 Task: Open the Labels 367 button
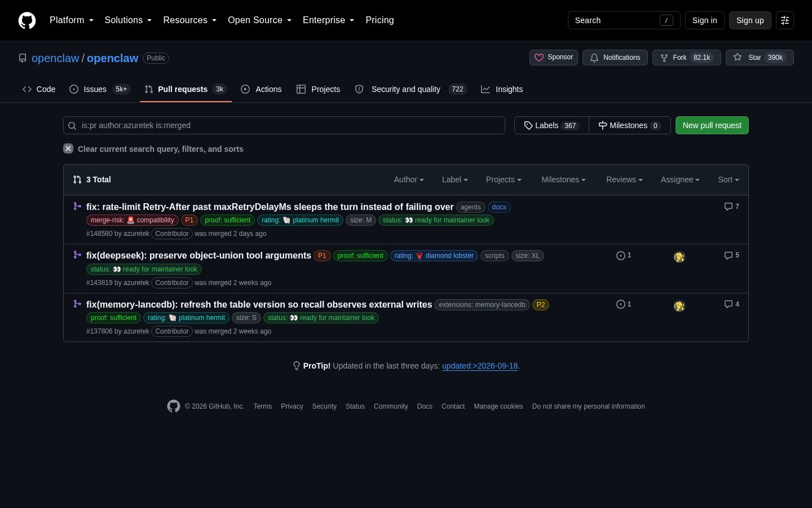551,125
